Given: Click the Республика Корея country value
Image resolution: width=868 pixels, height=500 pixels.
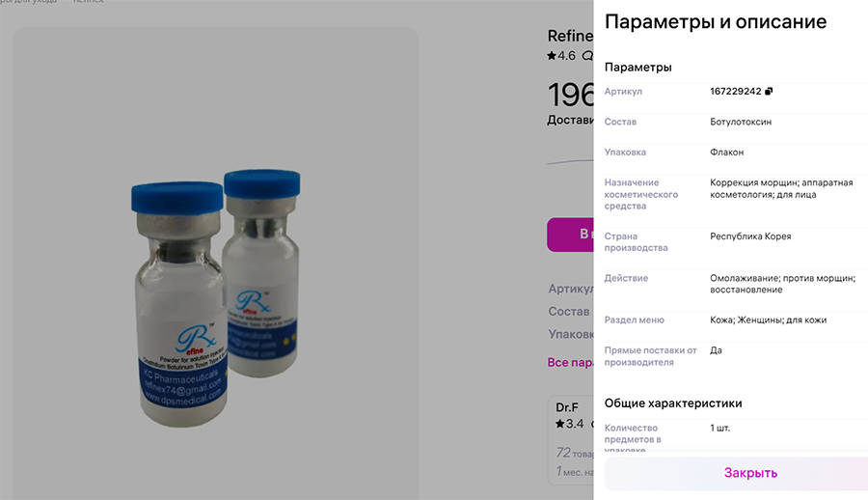Looking at the screenshot, I should pyautogui.click(x=750, y=236).
